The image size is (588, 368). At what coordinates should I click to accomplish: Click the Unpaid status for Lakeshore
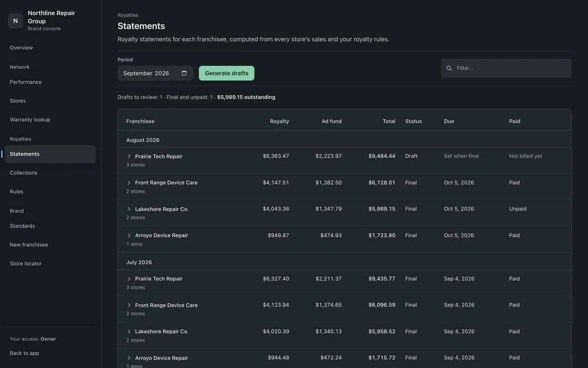518,209
